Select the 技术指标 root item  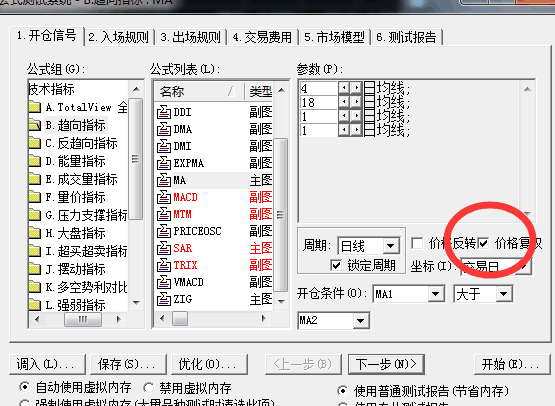pyautogui.click(x=52, y=89)
